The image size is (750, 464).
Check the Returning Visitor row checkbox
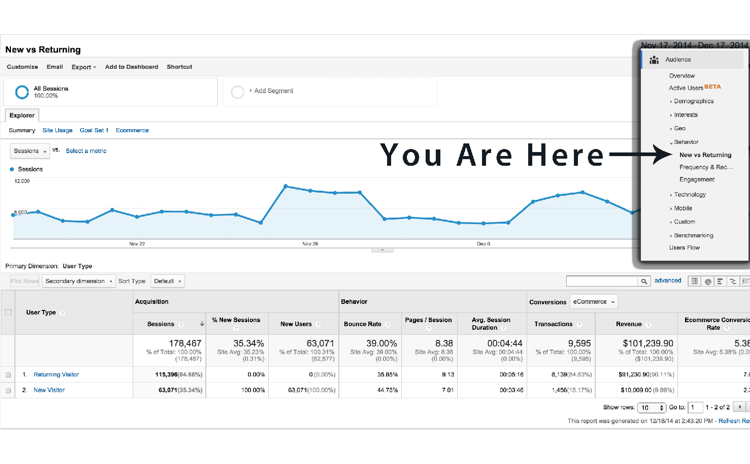tap(8, 375)
